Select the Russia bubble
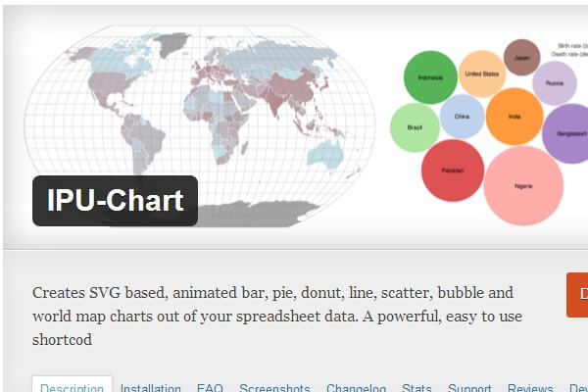 (x=555, y=83)
